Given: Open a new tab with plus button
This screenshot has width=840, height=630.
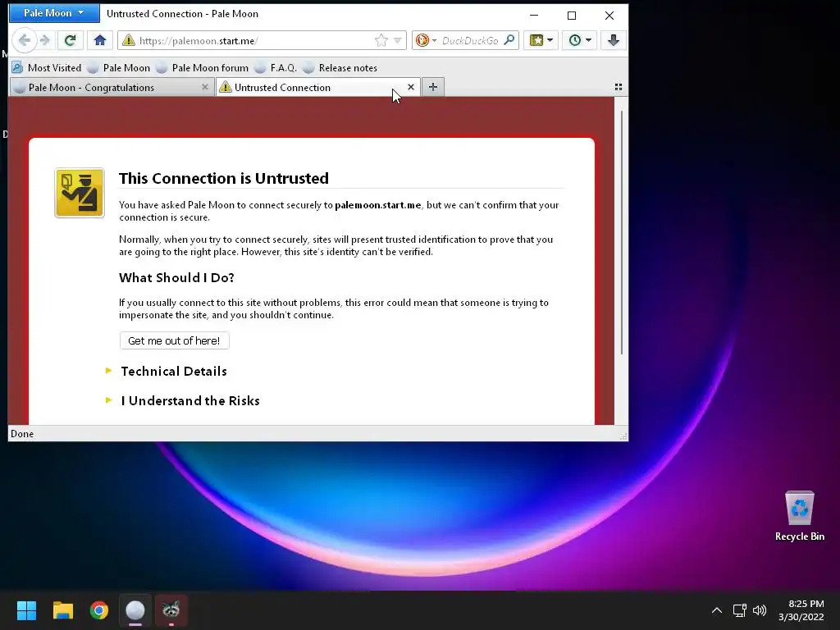Looking at the screenshot, I should coord(433,87).
